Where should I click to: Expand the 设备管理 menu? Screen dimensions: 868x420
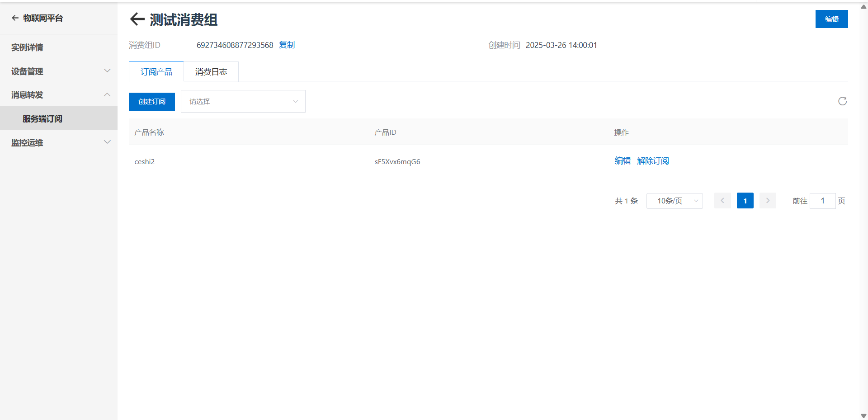(59, 71)
